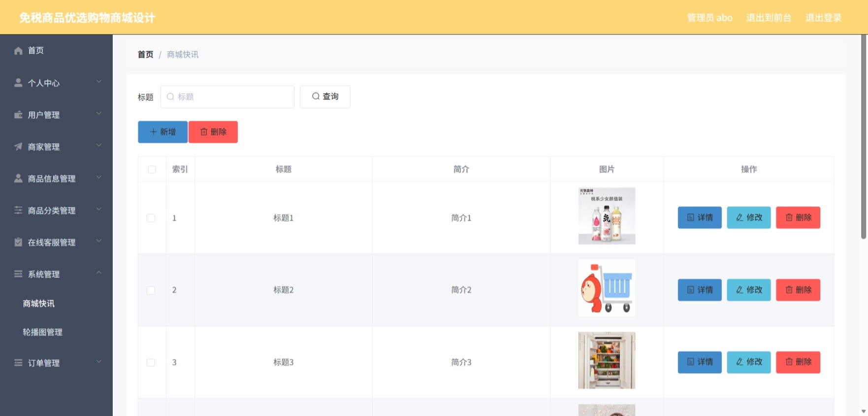
Task: Click the 图片 column header
Action: [x=607, y=169]
